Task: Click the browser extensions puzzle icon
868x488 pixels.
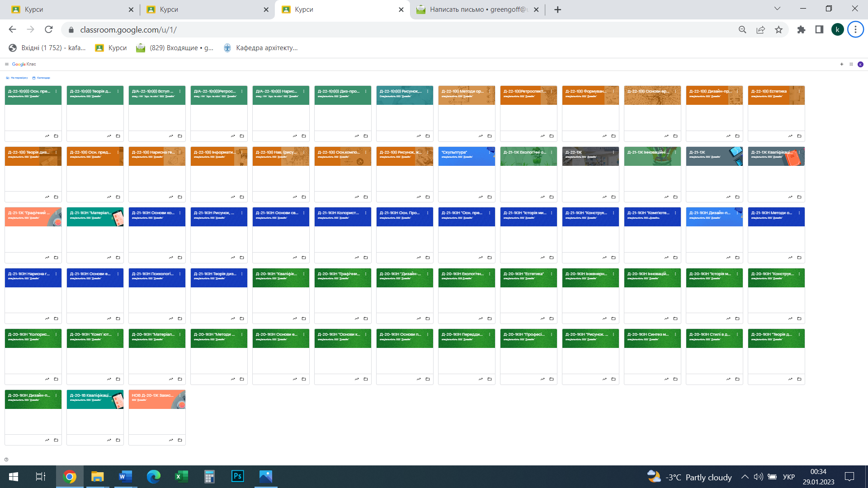Action: click(x=801, y=30)
